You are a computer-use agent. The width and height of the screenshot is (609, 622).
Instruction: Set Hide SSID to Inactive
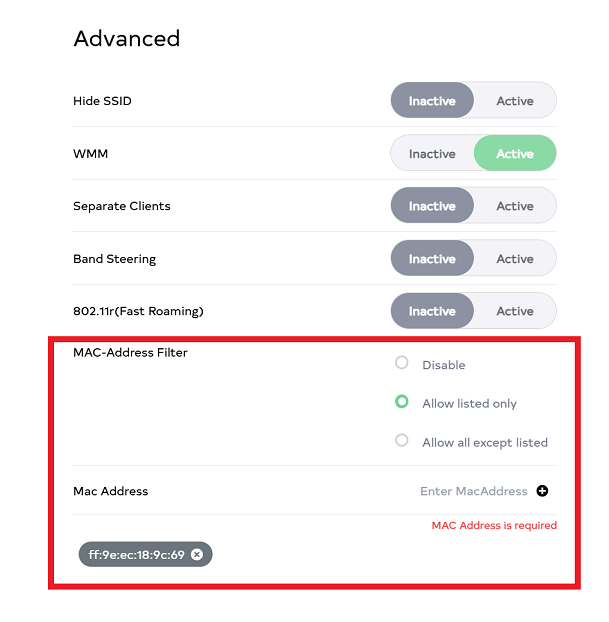click(x=432, y=101)
